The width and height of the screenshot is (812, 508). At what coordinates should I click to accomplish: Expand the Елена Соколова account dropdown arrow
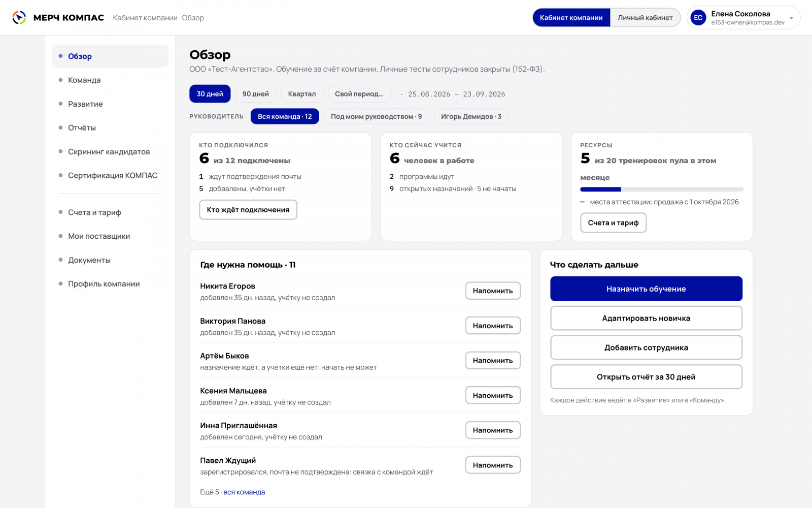pyautogui.click(x=791, y=18)
